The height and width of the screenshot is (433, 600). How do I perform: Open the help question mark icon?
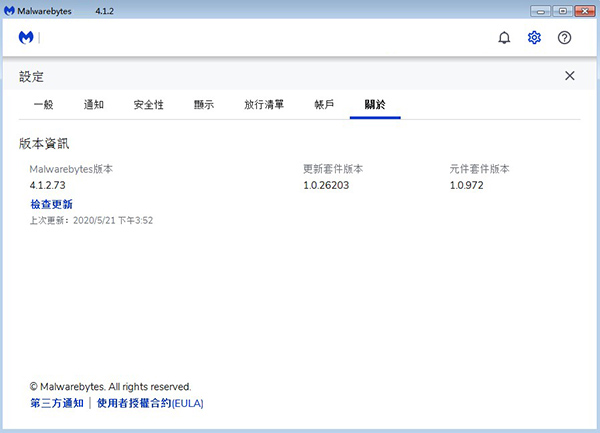[564, 37]
